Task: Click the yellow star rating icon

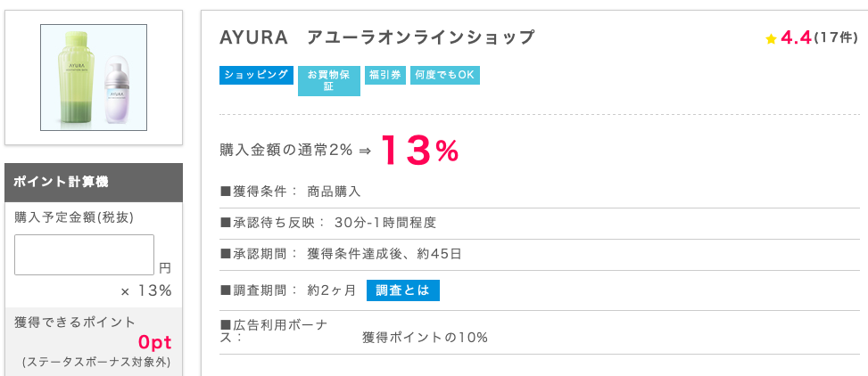Action: (x=771, y=38)
